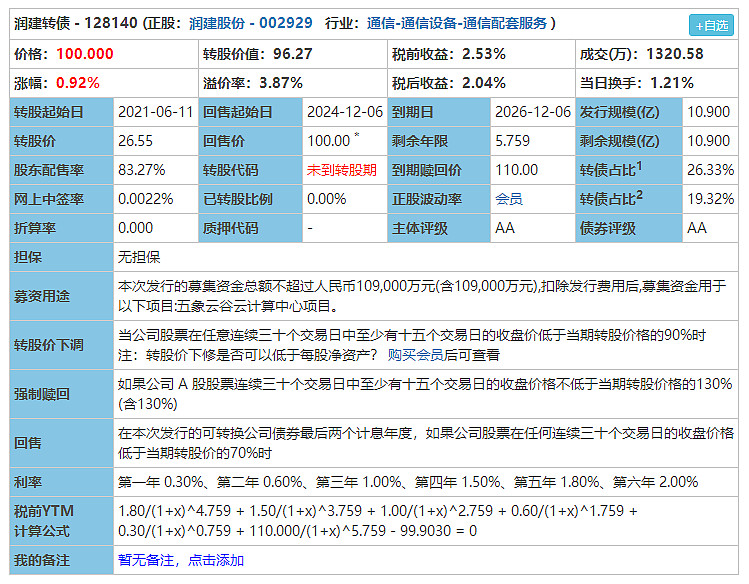Click the 强制赎回 row label
749x584 pixels.
pos(61,394)
